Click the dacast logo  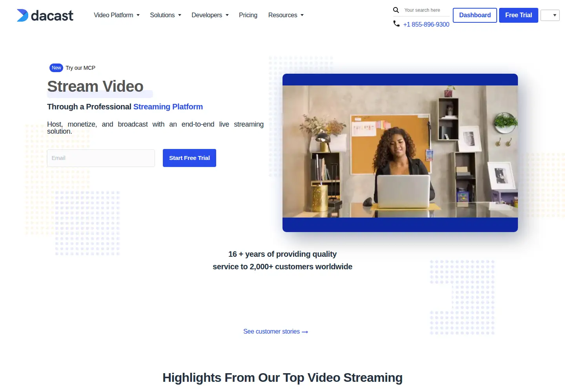click(x=45, y=15)
